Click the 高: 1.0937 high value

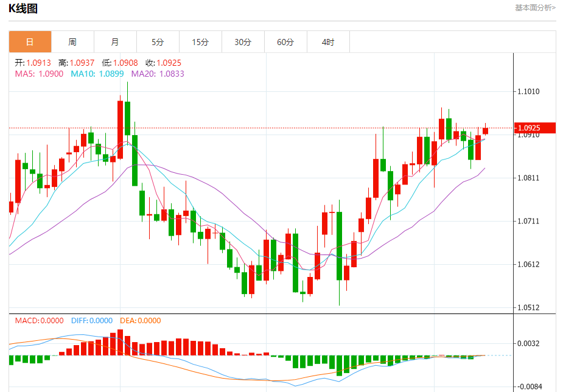coord(77,63)
